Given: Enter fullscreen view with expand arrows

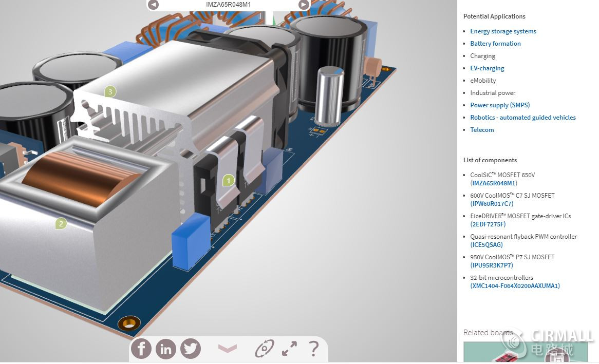Looking at the screenshot, I should tap(289, 349).
